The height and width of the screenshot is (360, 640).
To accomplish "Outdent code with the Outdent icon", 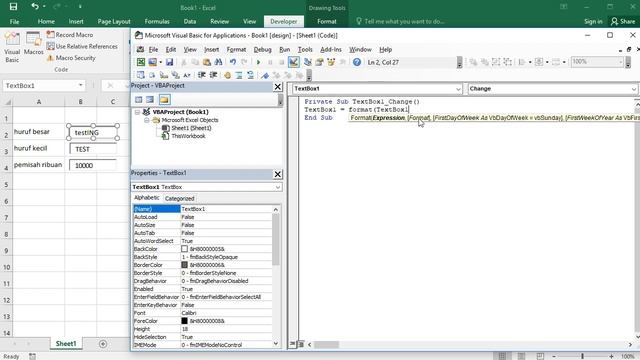I will pyautogui.click(x=213, y=75).
